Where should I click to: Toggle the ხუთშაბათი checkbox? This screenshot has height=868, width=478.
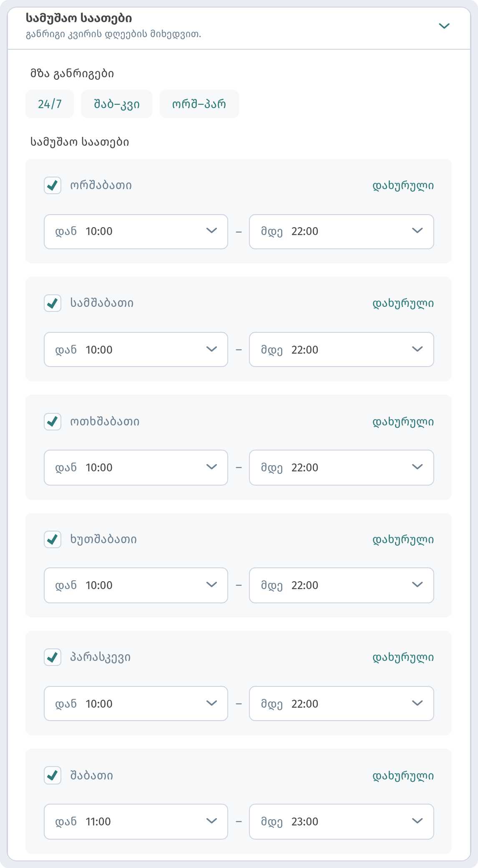click(53, 539)
